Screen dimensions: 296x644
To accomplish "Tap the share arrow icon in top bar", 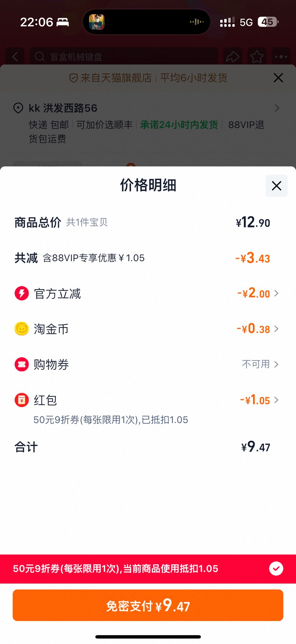I will [233, 57].
